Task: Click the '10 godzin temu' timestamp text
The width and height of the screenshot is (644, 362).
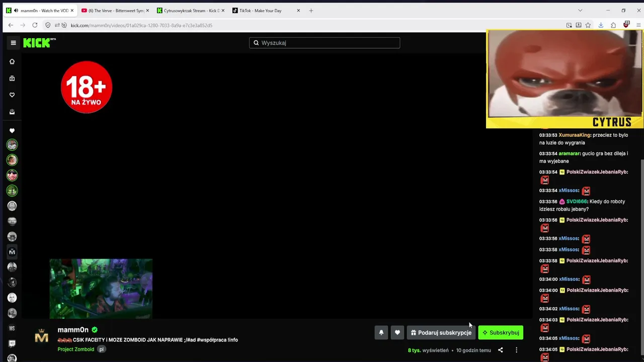Action: tap(473, 350)
